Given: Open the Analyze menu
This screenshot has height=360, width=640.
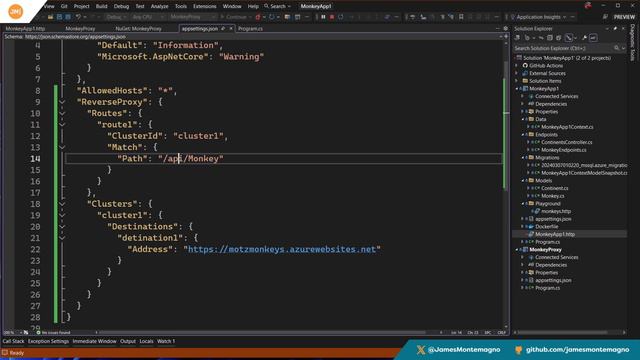Looking at the screenshot, I should 160,6.
